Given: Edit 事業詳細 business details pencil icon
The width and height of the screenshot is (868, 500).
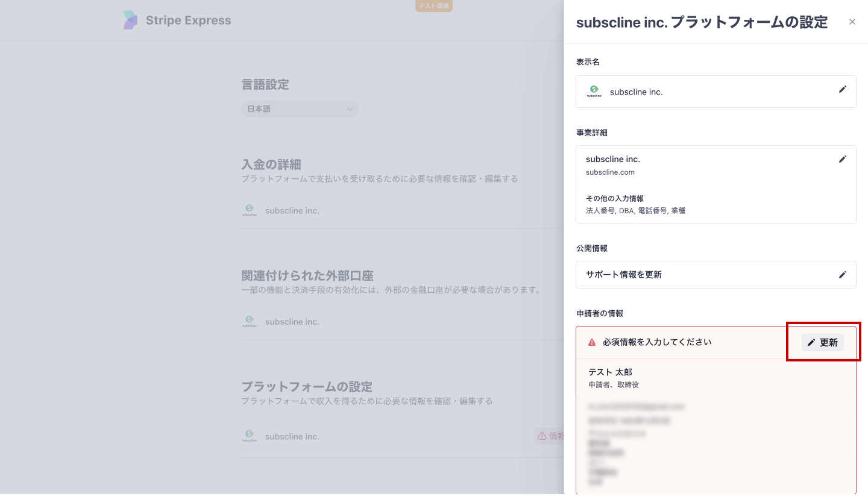Looking at the screenshot, I should pos(843,159).
